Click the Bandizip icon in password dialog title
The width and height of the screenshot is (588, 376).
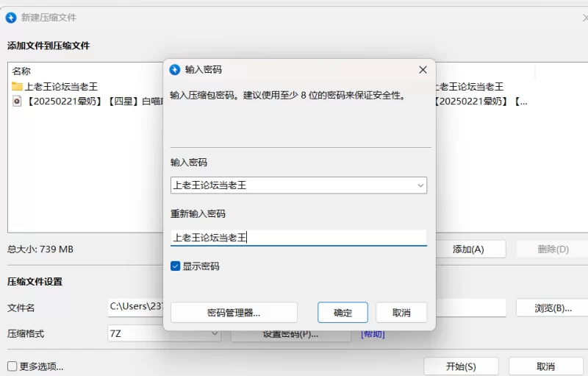175,70
